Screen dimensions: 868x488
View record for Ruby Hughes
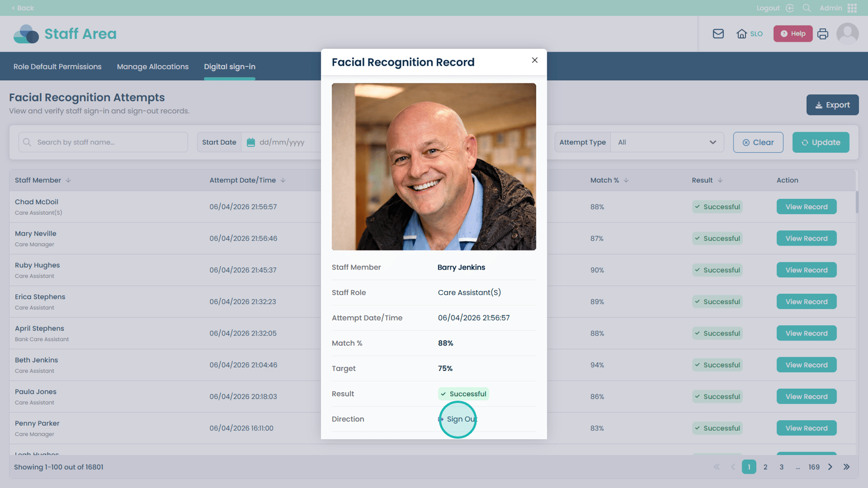point(806,270)
